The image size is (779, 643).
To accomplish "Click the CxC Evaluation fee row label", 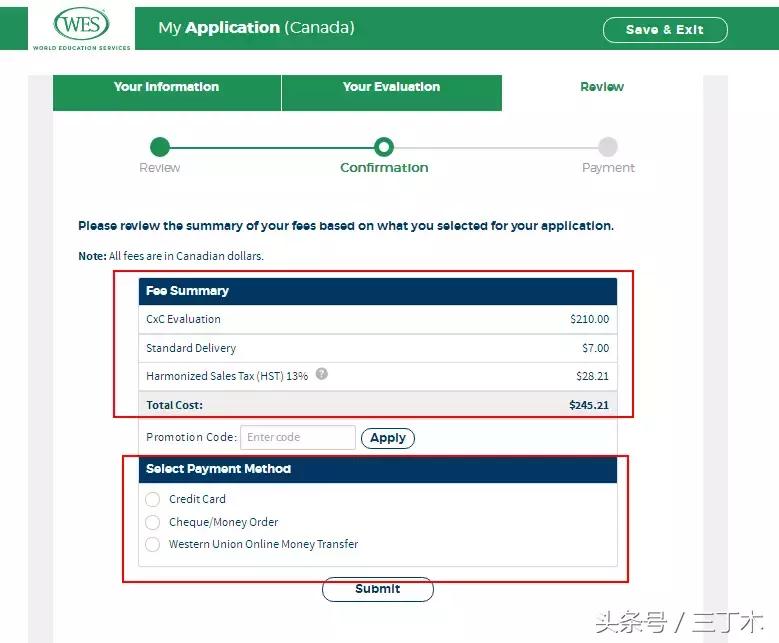I will pos(183,319).
